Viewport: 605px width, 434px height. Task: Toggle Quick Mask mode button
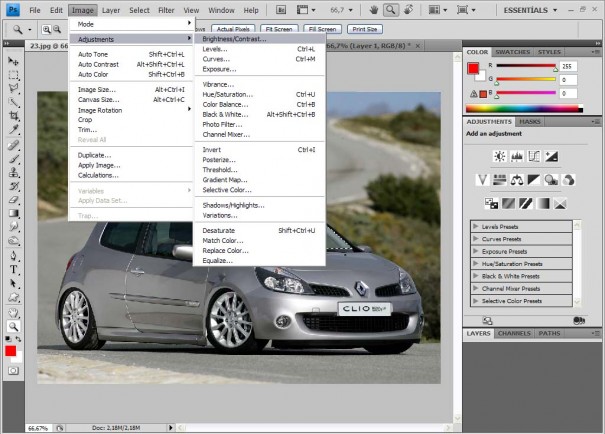tap(13, 371)
